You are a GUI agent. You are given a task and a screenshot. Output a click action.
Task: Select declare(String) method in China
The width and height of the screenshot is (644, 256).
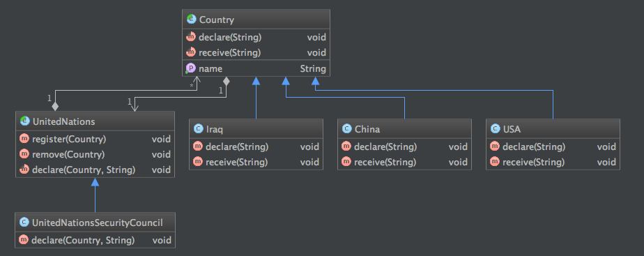(404, 146)
